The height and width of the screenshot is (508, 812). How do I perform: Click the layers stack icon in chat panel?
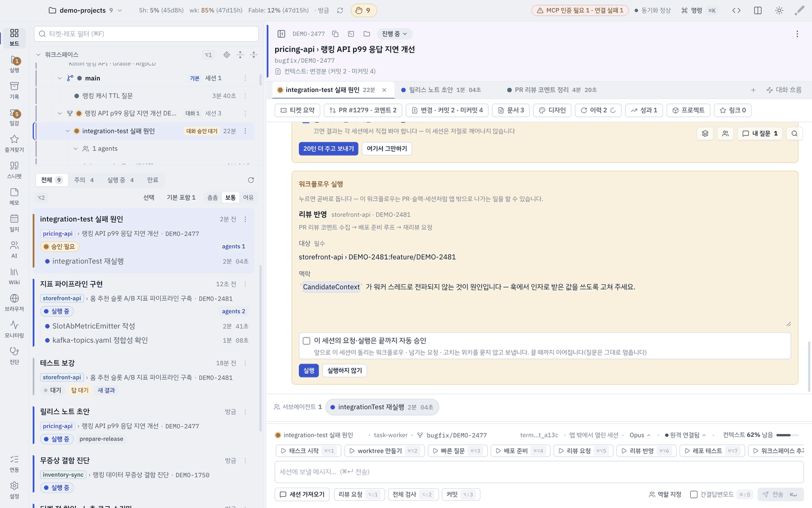click(705, 133)
